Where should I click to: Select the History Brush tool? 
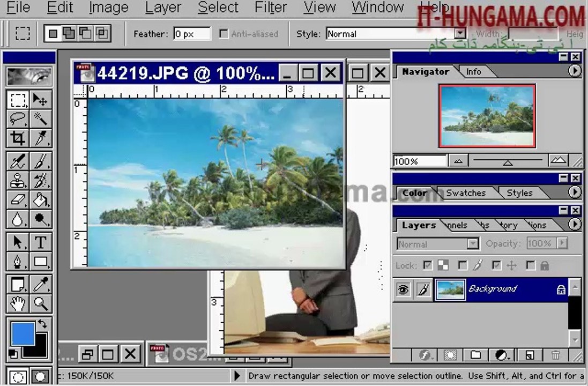point(41,181)
